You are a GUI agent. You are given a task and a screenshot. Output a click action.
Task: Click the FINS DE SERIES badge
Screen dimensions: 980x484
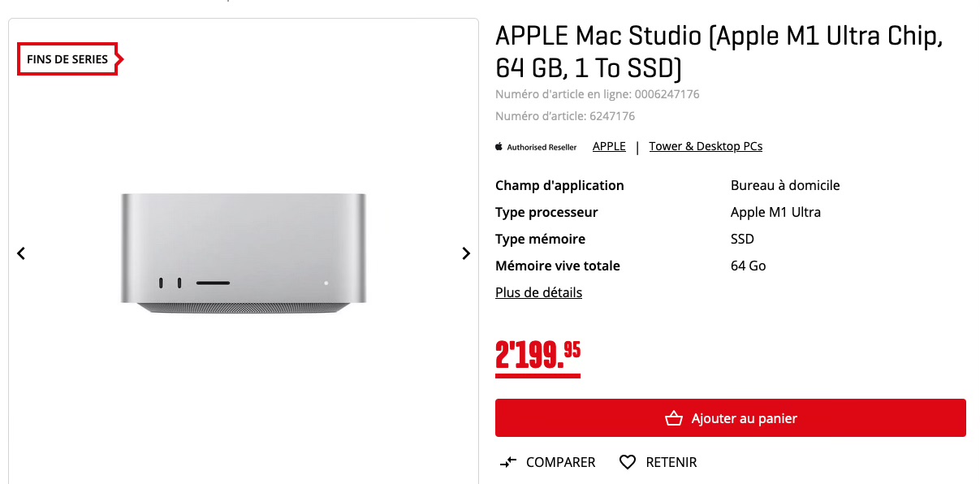coord(68,59)
